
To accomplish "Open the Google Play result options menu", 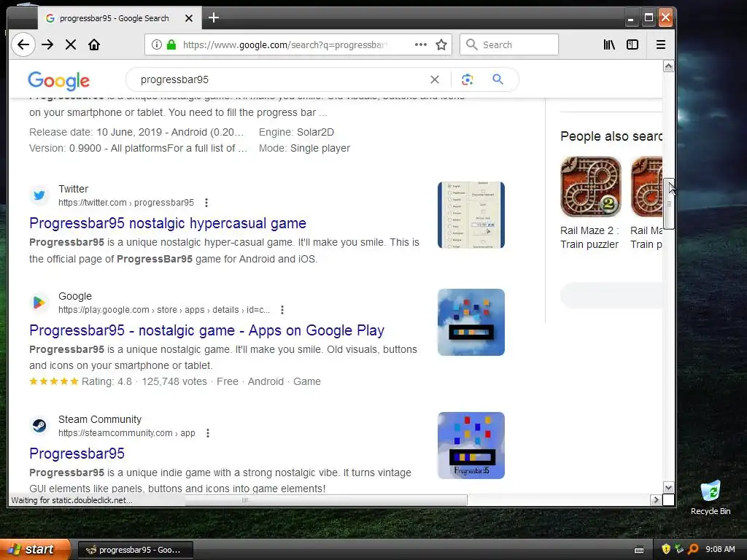I will click(282, 310).
